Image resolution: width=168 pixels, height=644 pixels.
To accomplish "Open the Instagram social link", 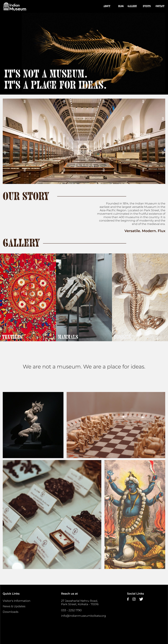I will coord(134,599).
